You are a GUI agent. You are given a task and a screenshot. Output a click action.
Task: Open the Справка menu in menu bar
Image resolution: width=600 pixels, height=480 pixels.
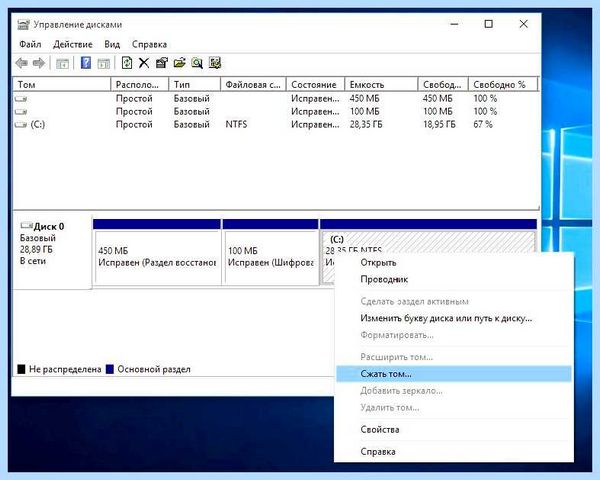pyautogui.click(x=149, y=44)
